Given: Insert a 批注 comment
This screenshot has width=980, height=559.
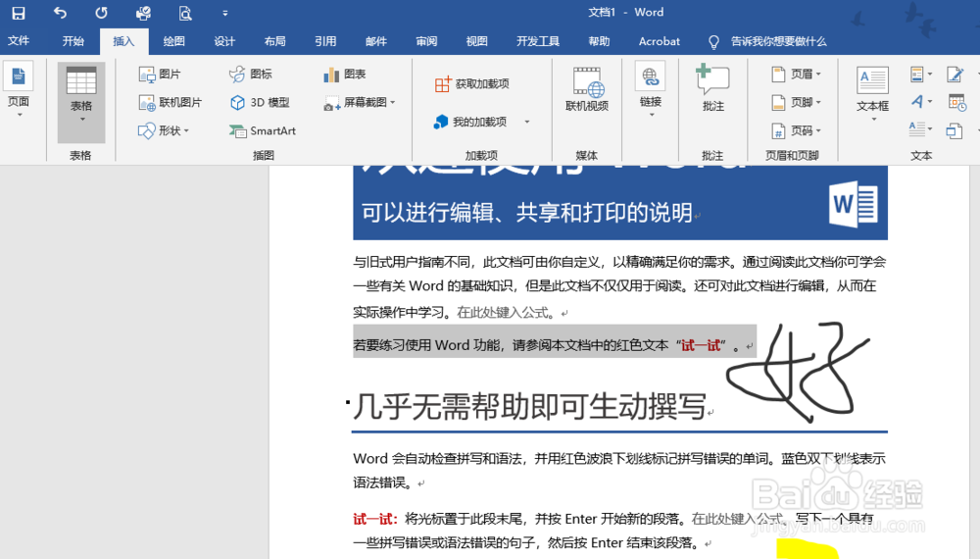Looking at the screenshot, I should tap(713, 89).
